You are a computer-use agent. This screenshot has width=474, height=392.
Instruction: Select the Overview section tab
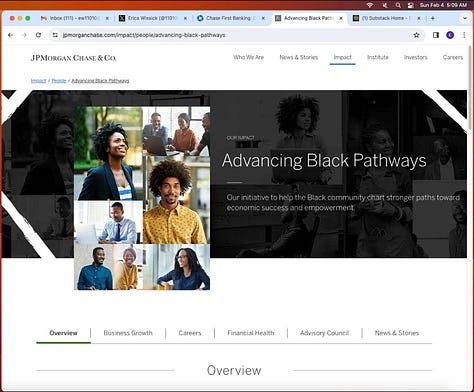63,333
